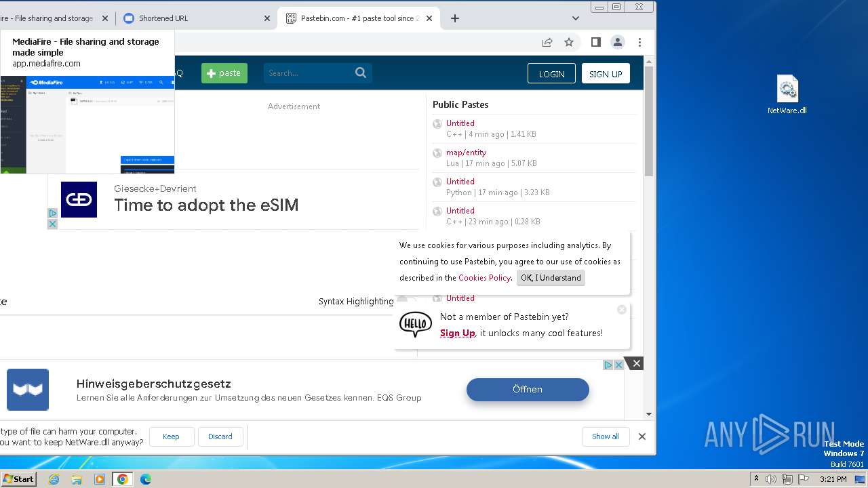
Task: Open the C++ Untitled paste from 4 min ago
Action: click(x=460, y=123)
